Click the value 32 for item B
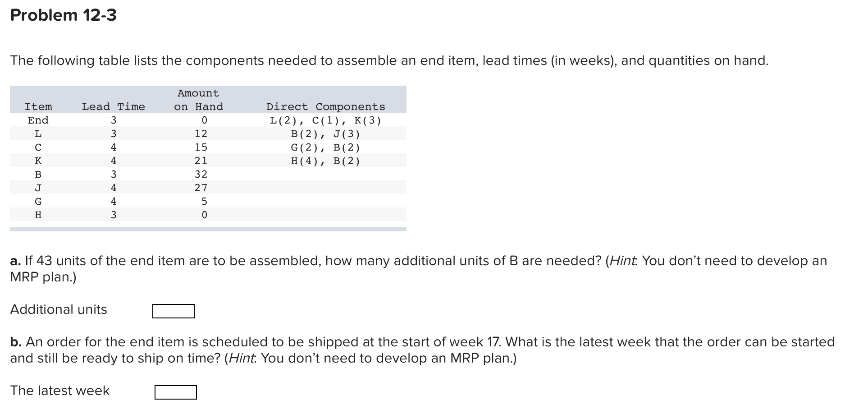The image size is (868, 414). click(201, 174)
